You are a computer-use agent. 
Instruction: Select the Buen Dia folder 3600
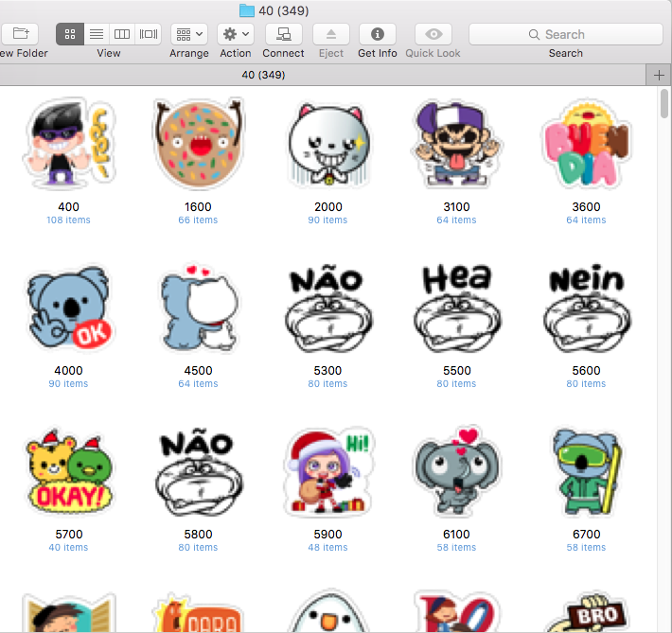coord(586,144)
